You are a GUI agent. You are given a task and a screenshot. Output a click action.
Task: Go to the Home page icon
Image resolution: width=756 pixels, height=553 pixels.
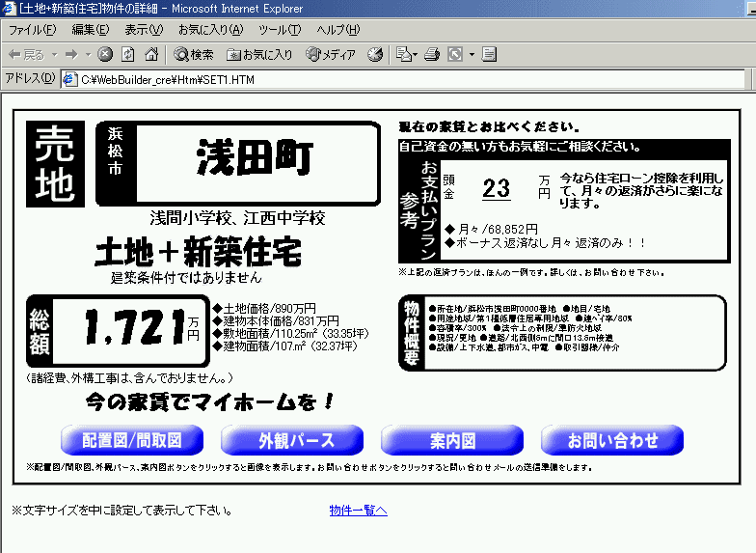(x=149, y=54)
